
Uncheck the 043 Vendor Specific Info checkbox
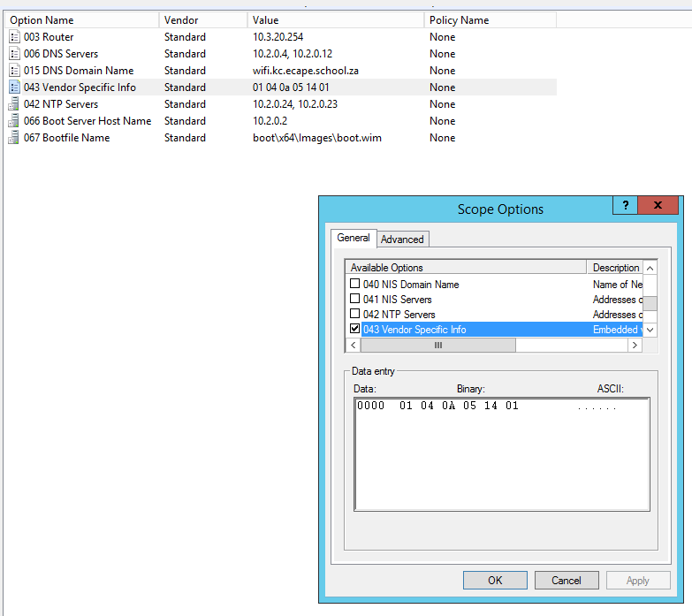pos(355,330)
